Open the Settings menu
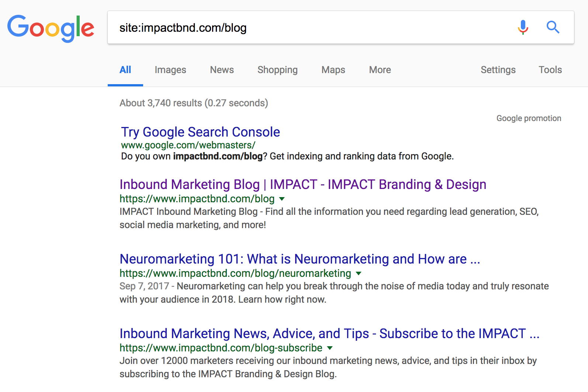588x392 pixels. pos(498,70)
